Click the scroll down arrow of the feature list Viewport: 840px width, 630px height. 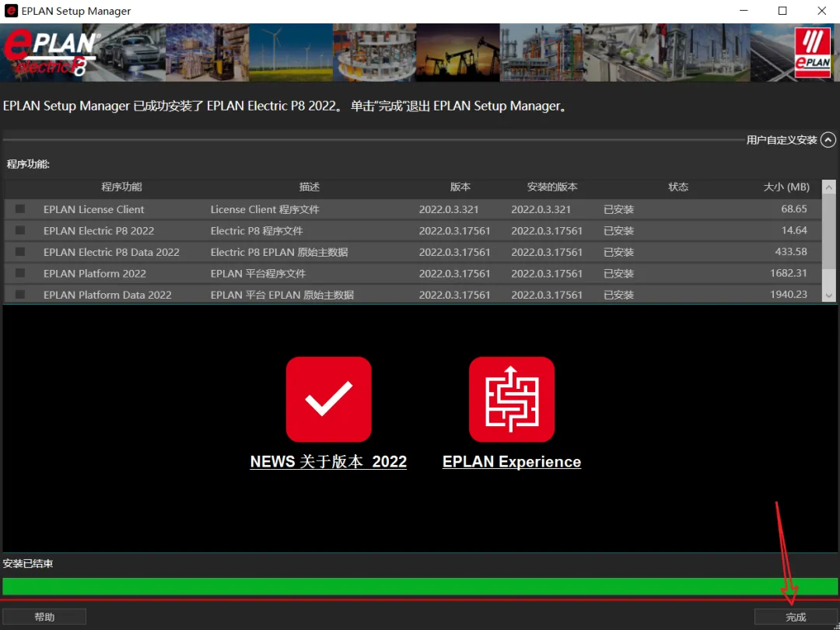tap(829, 296)
